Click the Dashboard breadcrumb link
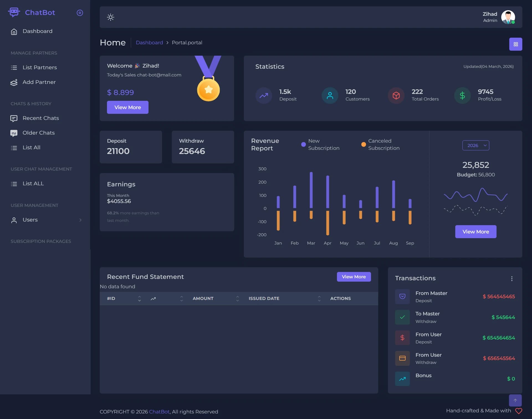Image resolution: width=532 pixels, height=419 pixels. click(149, 43)
